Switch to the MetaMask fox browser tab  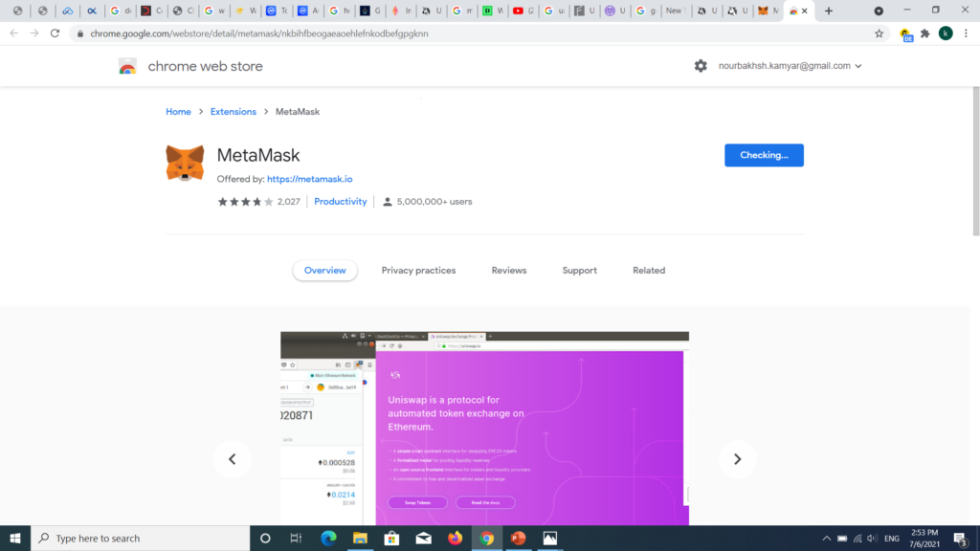click(x=768, y=11)
